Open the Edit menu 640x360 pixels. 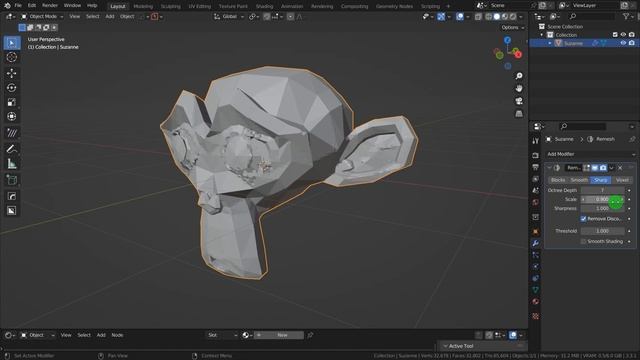coord(32,6)
